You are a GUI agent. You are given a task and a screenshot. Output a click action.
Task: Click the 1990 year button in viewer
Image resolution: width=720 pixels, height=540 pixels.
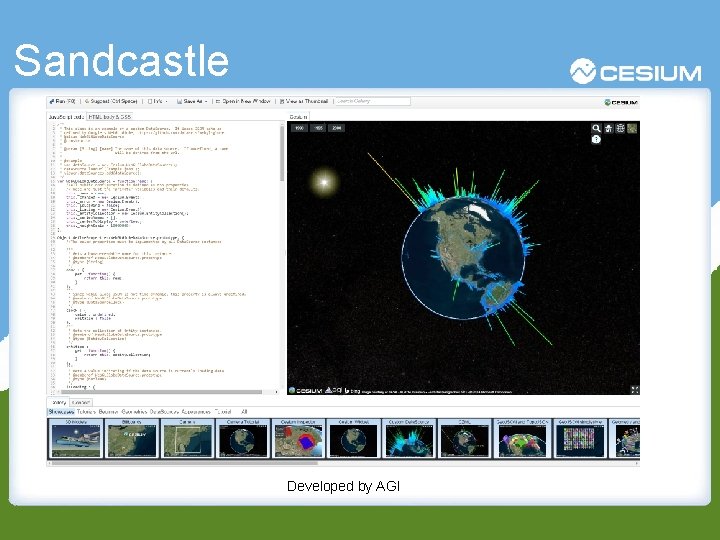299,128
